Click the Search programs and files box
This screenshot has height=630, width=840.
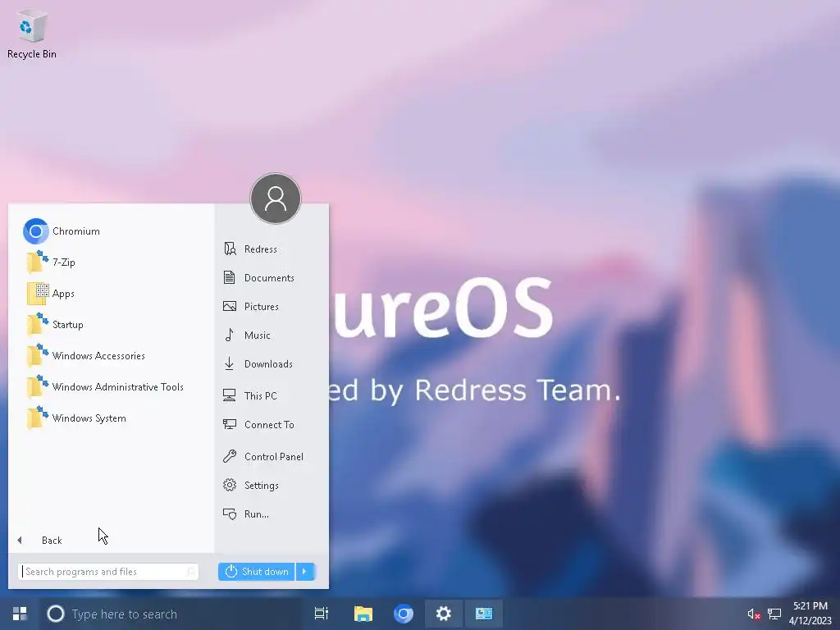(x=108, y=572)
